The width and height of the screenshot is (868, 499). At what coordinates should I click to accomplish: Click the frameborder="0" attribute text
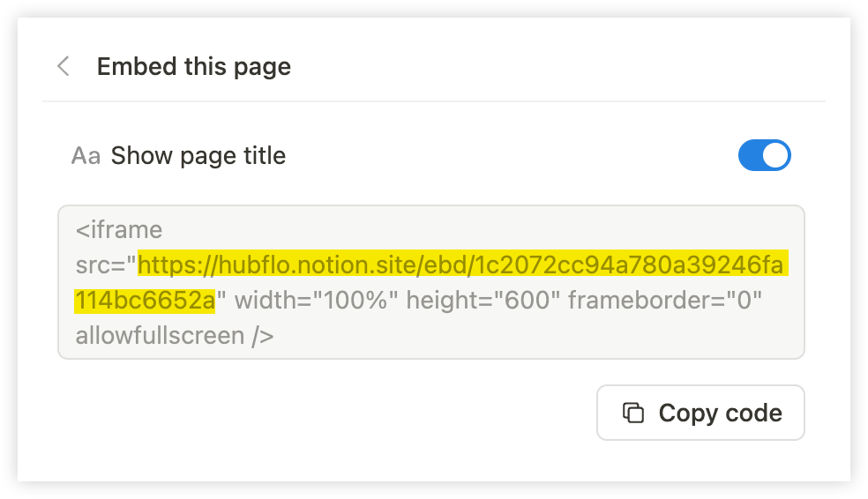coord(665,301)
